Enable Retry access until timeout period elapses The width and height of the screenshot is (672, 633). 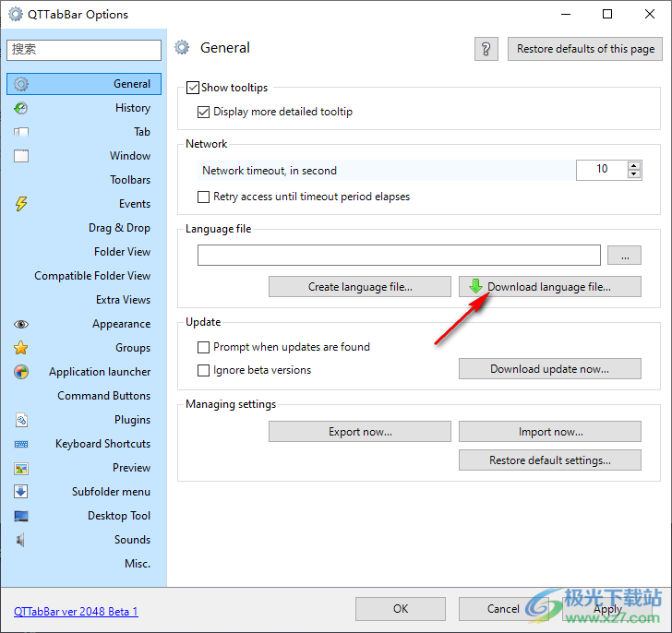point(204,197)
